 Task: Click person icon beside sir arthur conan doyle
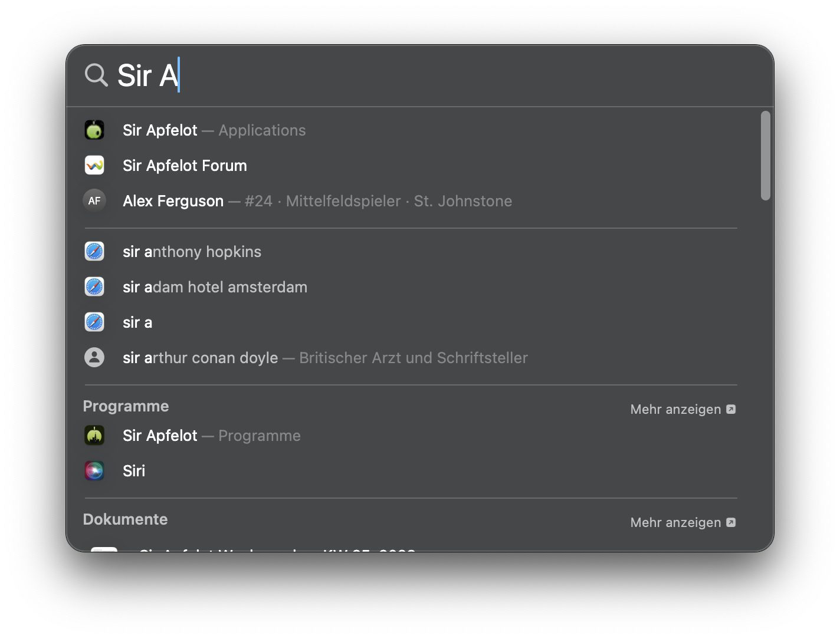coord(94,358)
